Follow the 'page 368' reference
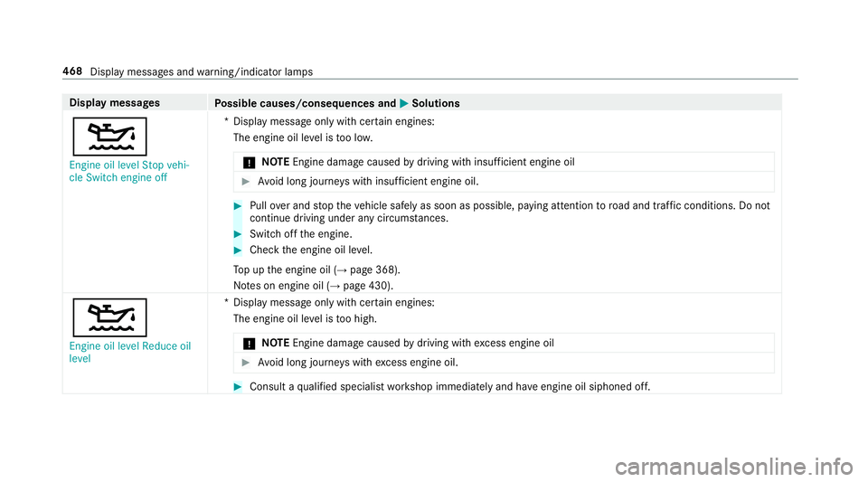The width and height of the screenshot is (868, 482). 373,270
